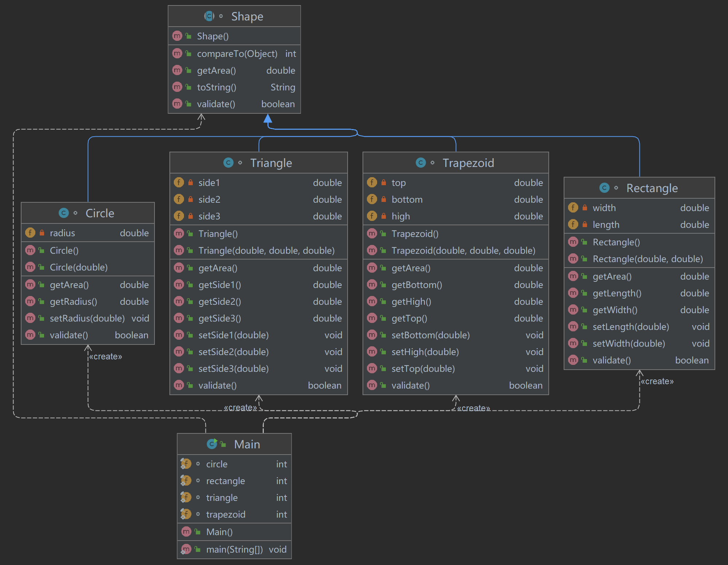Select the setRadius(double) method row

(x=87, y=318)
